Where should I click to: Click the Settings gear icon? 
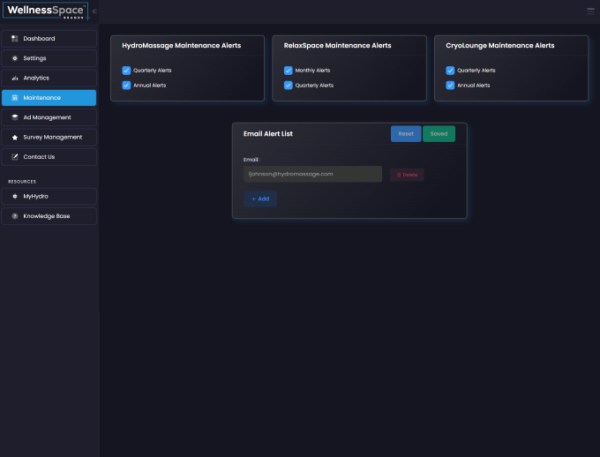click(14, 58)
